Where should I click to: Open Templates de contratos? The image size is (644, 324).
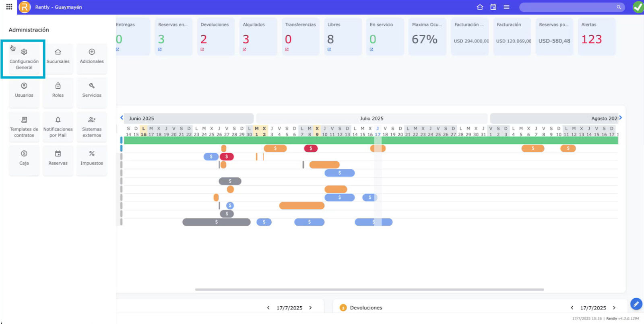pos(24,127)
